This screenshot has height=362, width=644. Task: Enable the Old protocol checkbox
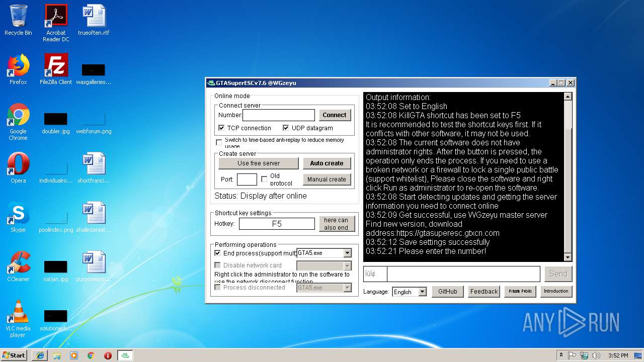pos(264,179)
